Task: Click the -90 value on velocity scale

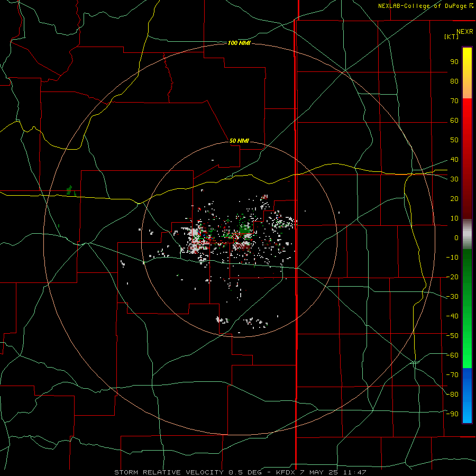Action: [x=452, y=414]
